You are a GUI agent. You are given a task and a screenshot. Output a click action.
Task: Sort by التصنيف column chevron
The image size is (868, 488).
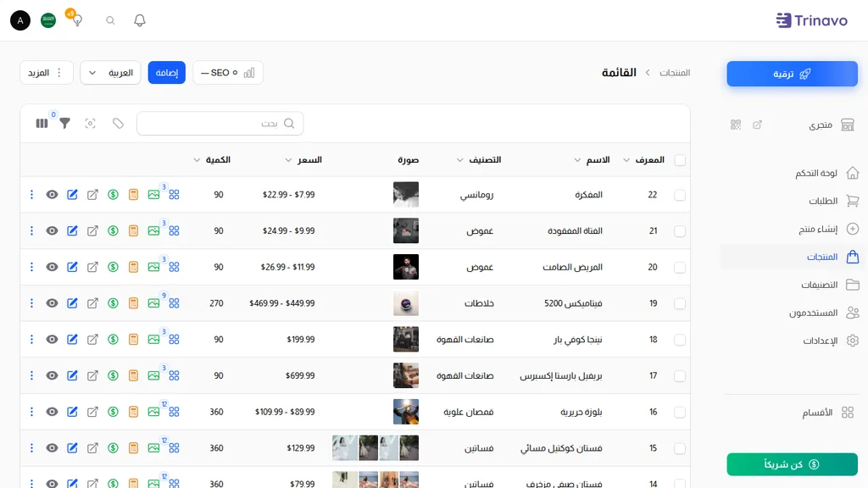tap(460, 160)
